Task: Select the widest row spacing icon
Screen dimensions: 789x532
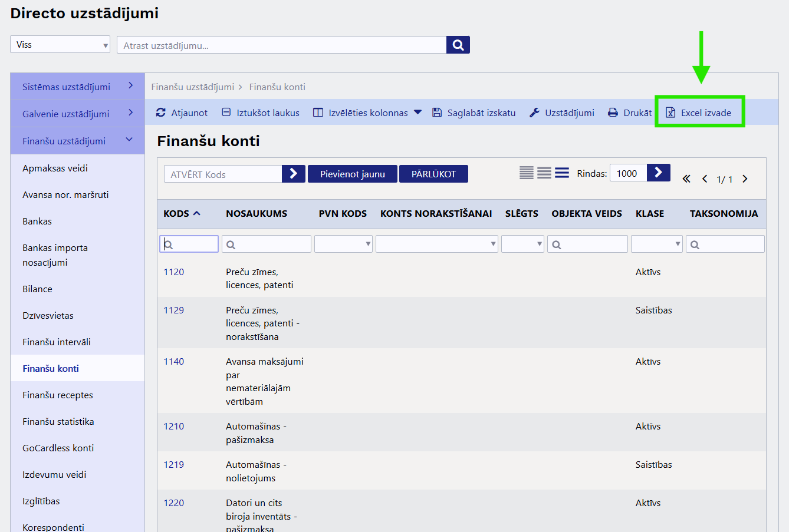Action: [562, 173]
